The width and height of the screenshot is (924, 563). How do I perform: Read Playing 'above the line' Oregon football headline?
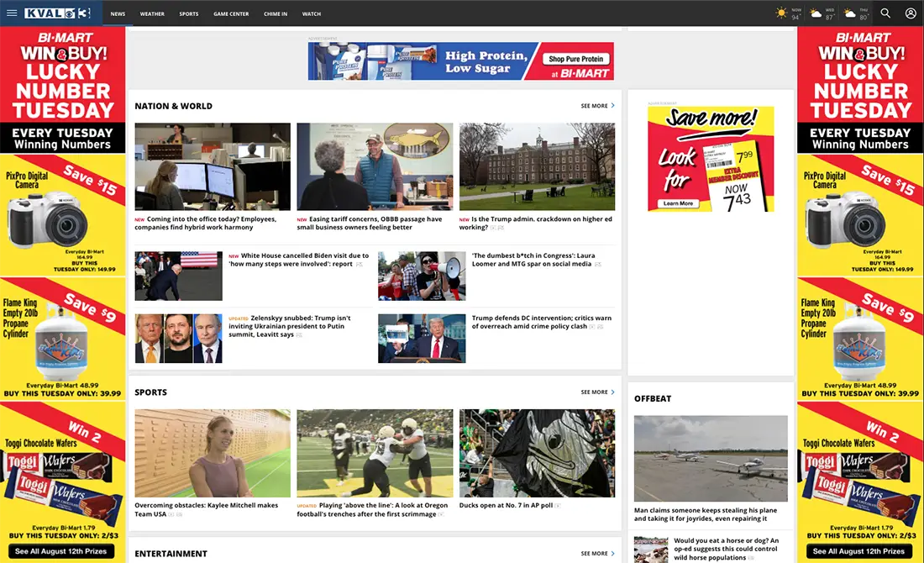(372, 509)
